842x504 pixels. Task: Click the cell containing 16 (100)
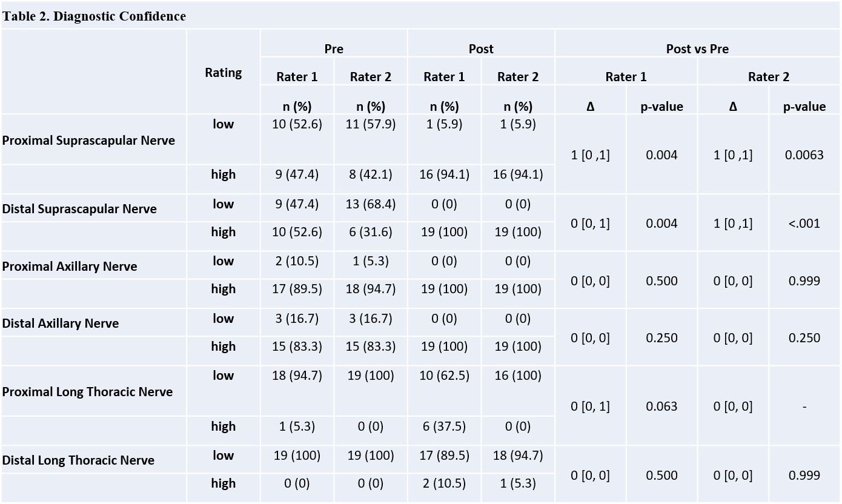point(518,376)
